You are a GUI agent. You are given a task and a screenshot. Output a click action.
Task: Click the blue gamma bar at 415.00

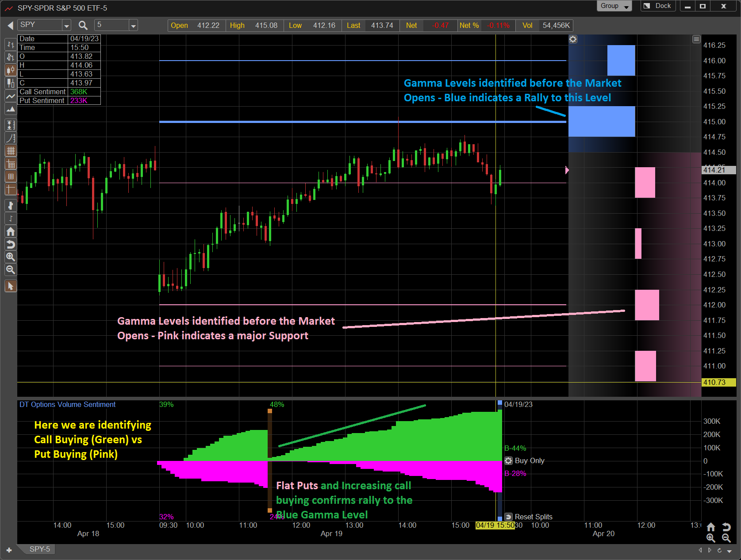pos(602,121)
